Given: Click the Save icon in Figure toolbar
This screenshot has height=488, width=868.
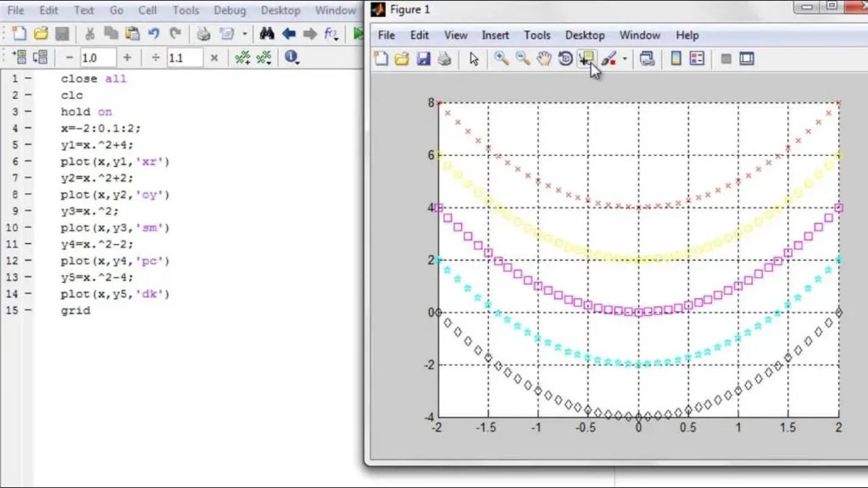Looking at the screenshot, I should pyautogui.click(x=423, y=58).
